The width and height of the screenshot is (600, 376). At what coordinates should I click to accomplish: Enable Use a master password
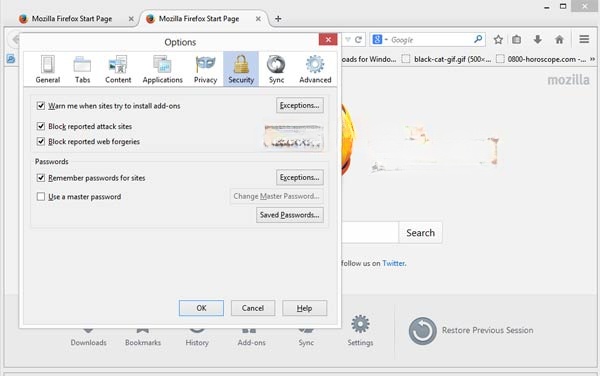pyautogui.click(x=41, y=197)
